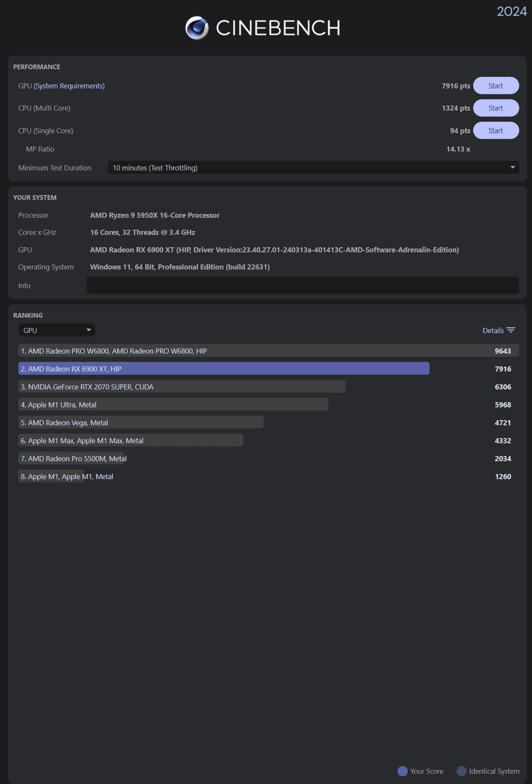Click the 16 Cores, 32 Threads text

tap(143, 232)
